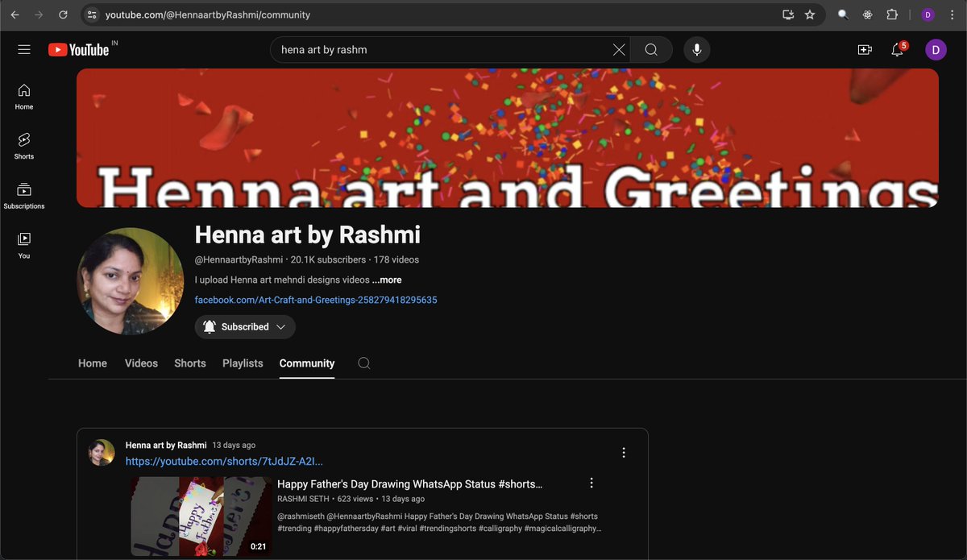Go back with the browser back arrow
The height and width of the screenshot is (560, 967).
coord(15,15)
